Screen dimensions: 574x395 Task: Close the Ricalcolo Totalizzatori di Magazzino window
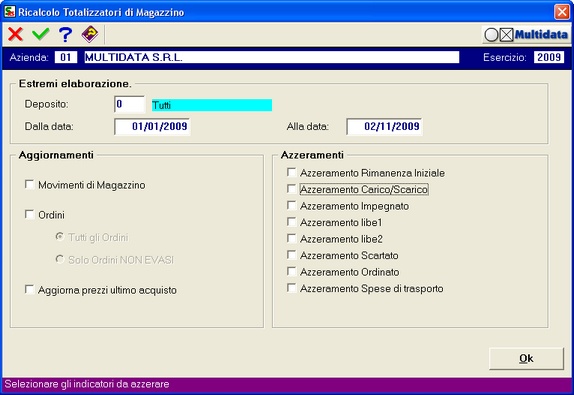click(x=562, y=12)
